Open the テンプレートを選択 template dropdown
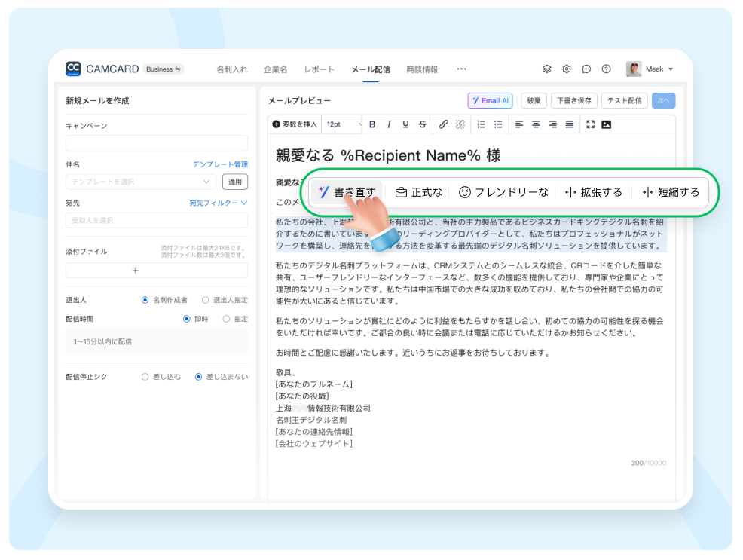 pos(141,182)
